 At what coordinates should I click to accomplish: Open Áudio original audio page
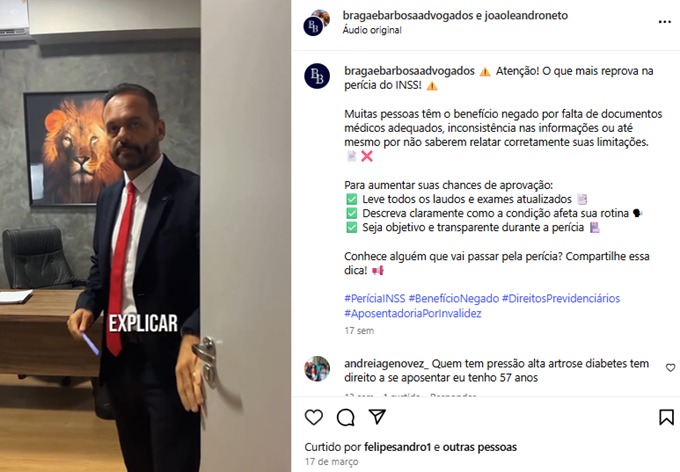[372, 30]
